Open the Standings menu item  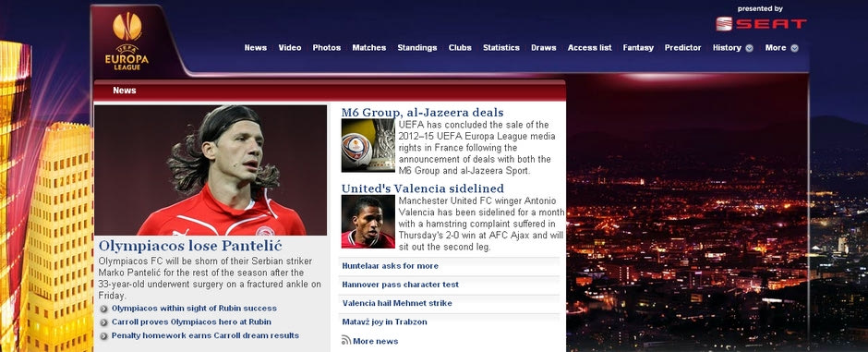[416, 48]
